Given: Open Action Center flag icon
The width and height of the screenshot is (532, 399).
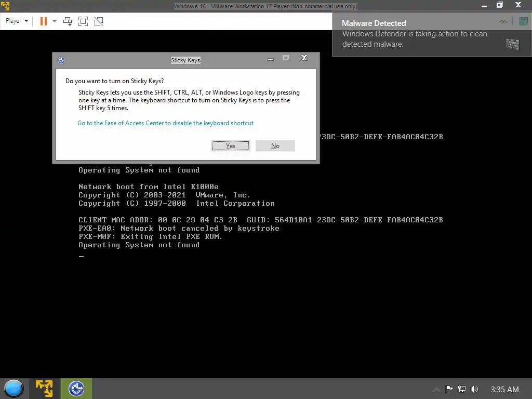Looking at the screenshot, I should coord(449,389).
